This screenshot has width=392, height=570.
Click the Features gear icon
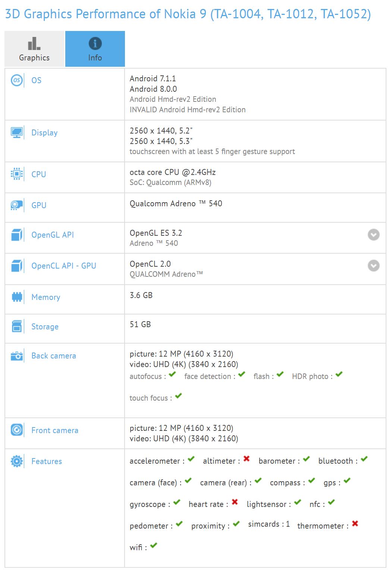click(x=17, y=461)
